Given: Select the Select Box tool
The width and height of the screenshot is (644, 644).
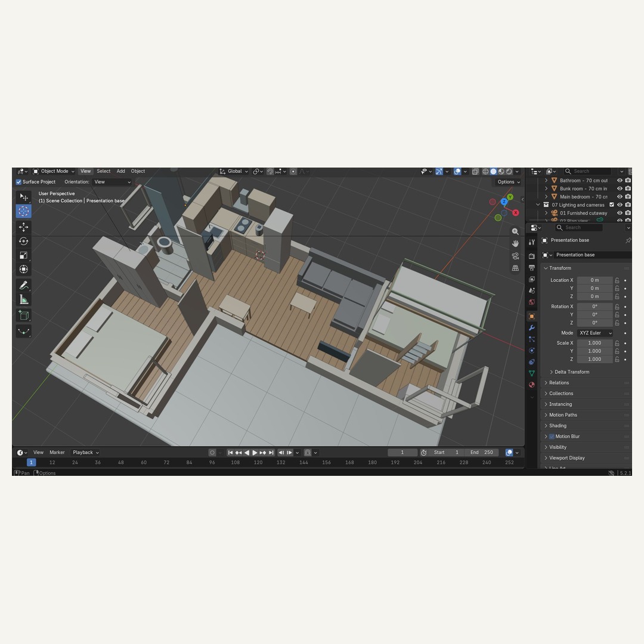Looking at the screenshot, I should [x=23, y=197].
